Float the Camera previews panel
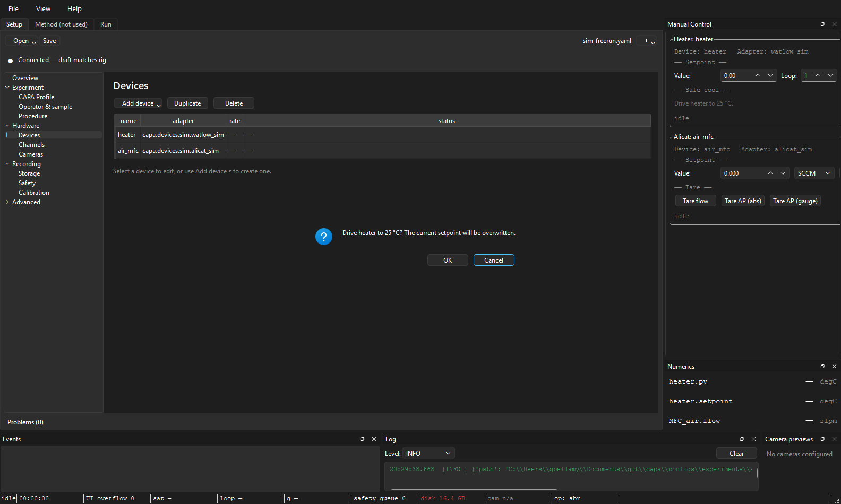The image size is (841, 504). pos(822,439)
